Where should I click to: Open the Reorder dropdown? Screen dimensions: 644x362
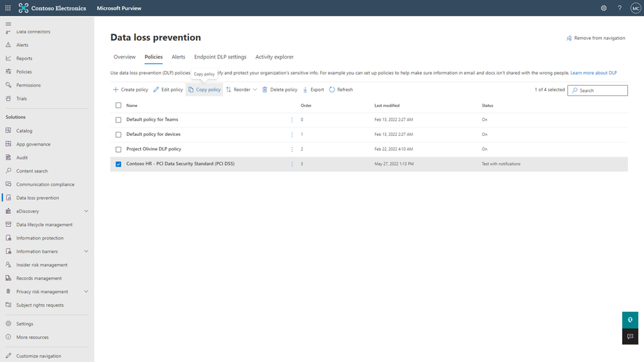point(242,90)
